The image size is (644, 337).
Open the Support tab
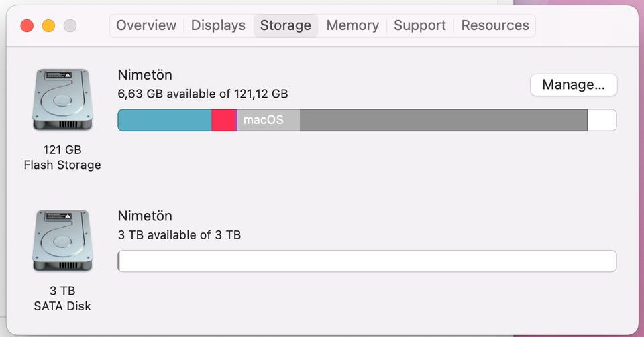click(419, 25)
